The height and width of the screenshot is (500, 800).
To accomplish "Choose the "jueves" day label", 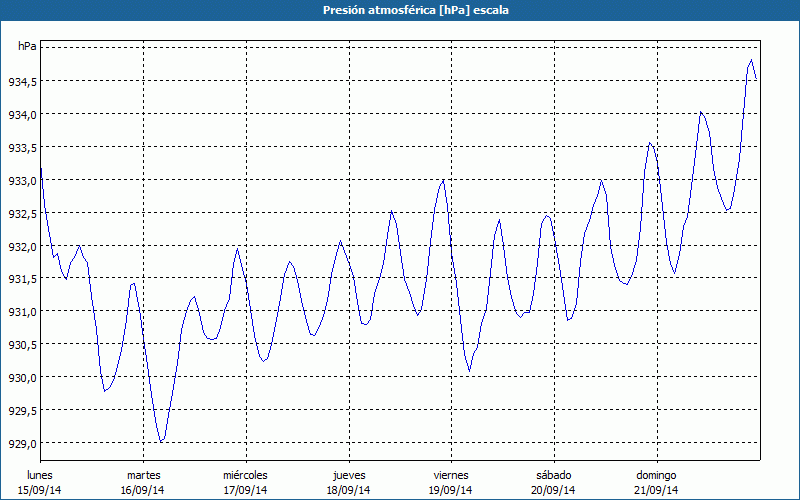I will point(349,475).
